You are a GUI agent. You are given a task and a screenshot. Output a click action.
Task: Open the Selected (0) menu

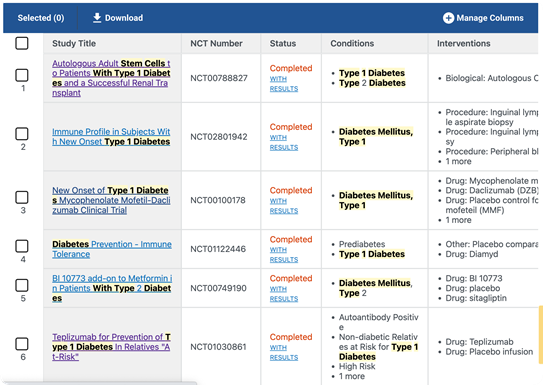(41, 18)
